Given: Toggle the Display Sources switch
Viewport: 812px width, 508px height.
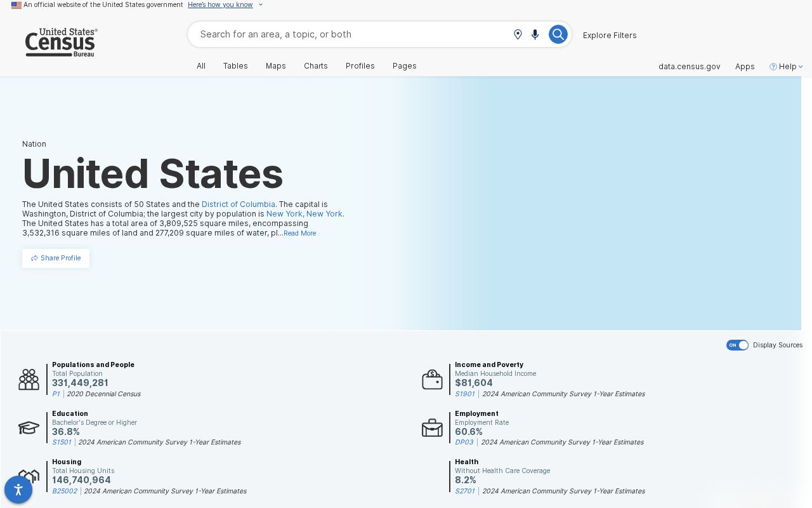Looking at the screenshot, I should click(x=737, y=345).
